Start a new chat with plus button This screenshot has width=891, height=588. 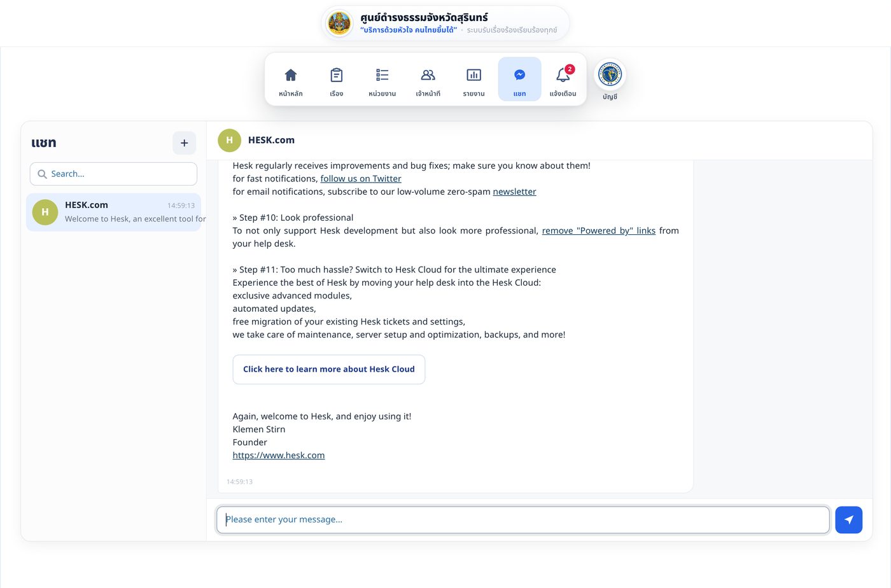pyautogui.click(x=185, y=143)
